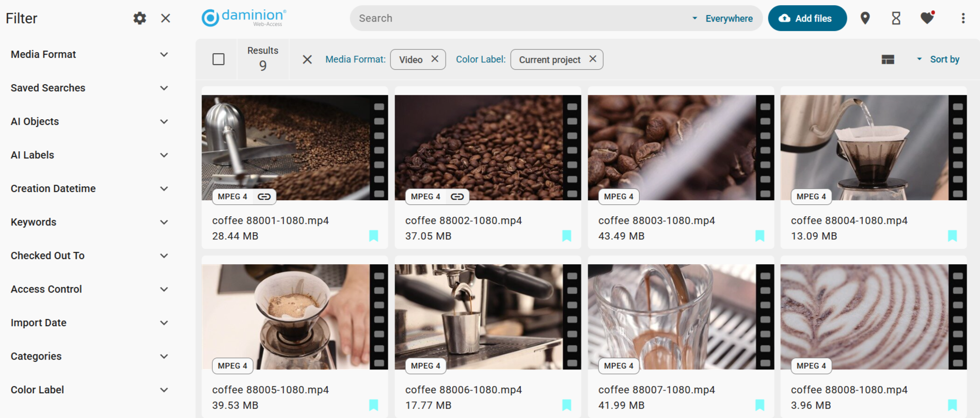
Task: Click color label flag on coffee 88004
Action: [952, 236]
